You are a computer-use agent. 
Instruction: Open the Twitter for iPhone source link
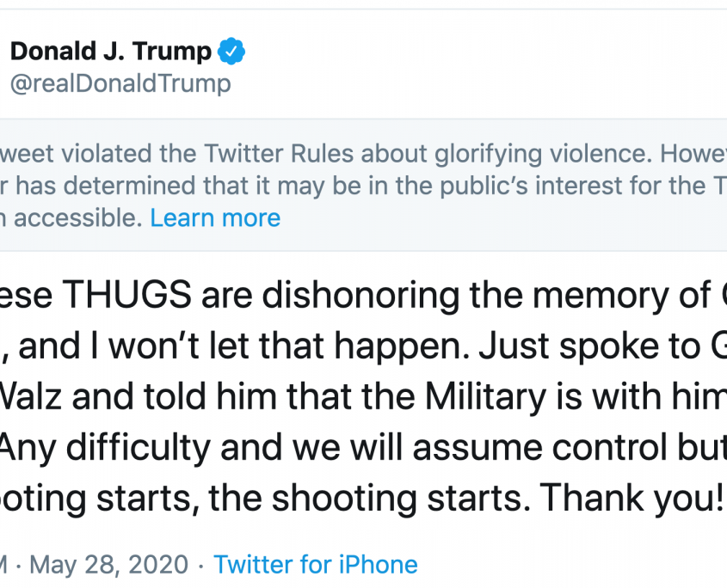coord(316,565)
